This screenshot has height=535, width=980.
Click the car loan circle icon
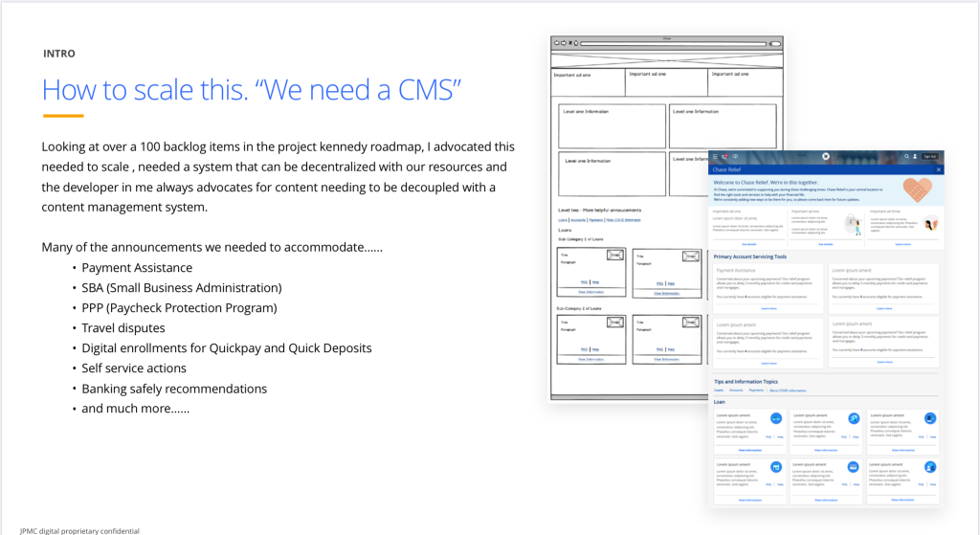click(776, 418)
